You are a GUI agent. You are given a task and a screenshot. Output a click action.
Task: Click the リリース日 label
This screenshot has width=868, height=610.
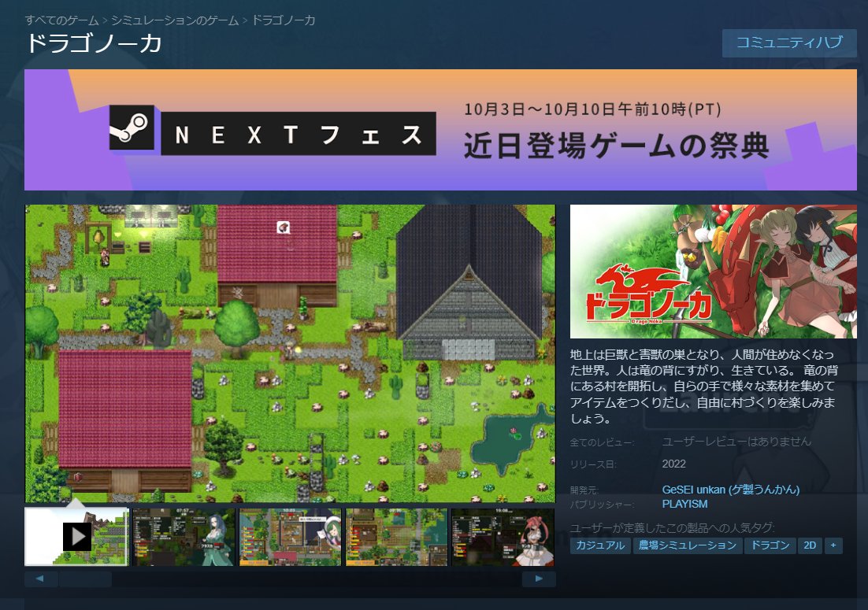(x=593, y=464)
